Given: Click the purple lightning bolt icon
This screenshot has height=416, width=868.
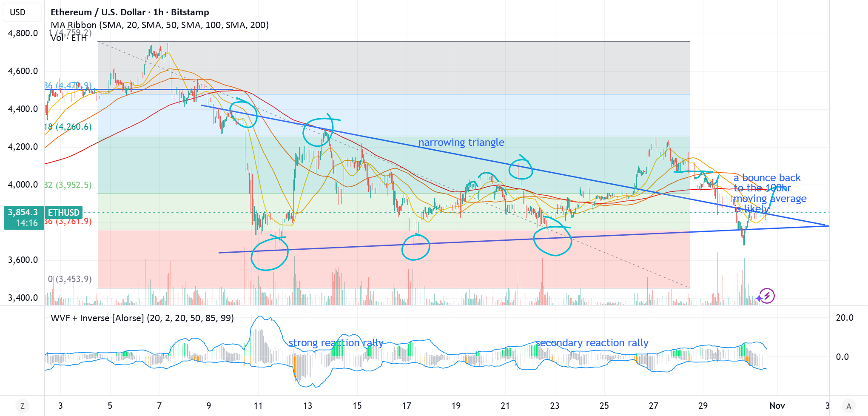Looking at the screenshot, I should [x=767, y=296].
